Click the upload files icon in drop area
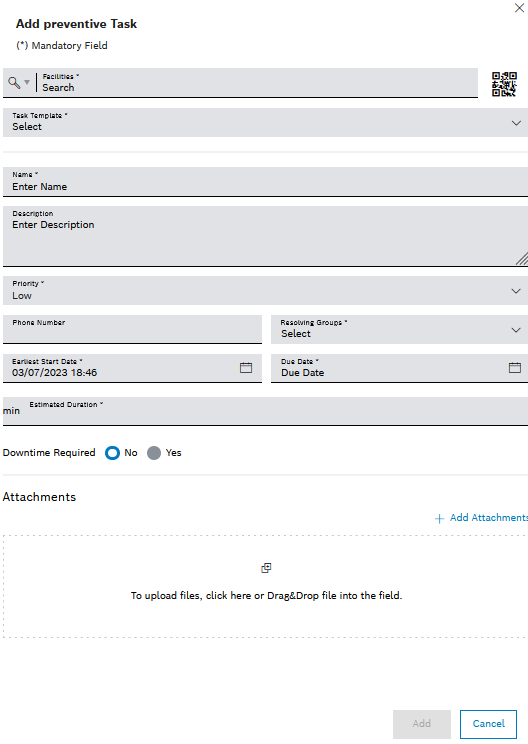 266,568
